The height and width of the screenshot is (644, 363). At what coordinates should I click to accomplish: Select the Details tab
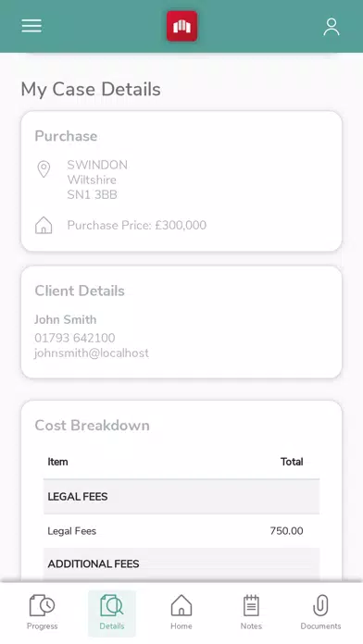click(112, 612)
